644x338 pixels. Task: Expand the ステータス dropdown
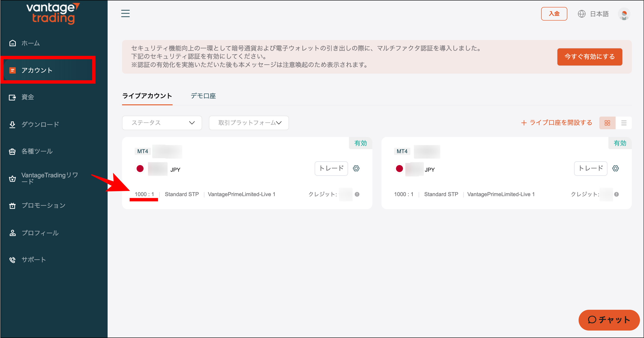pyautogui.click(x=162, y=123)
